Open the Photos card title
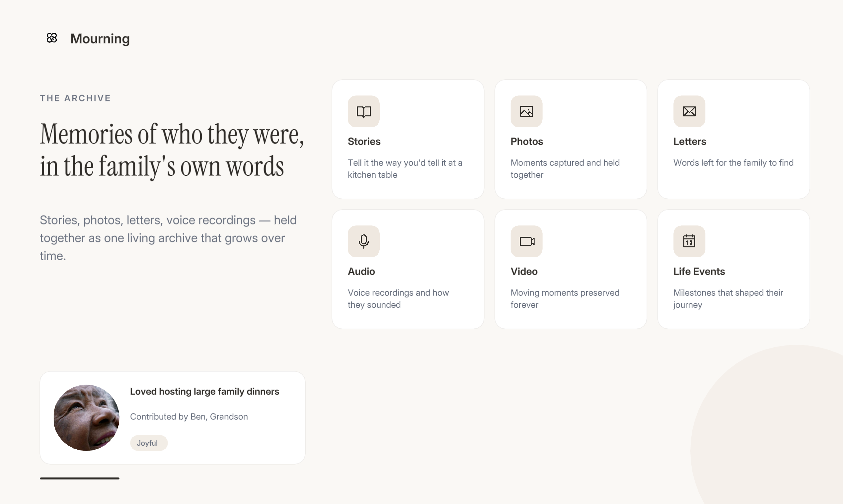 tap(526, 141)
